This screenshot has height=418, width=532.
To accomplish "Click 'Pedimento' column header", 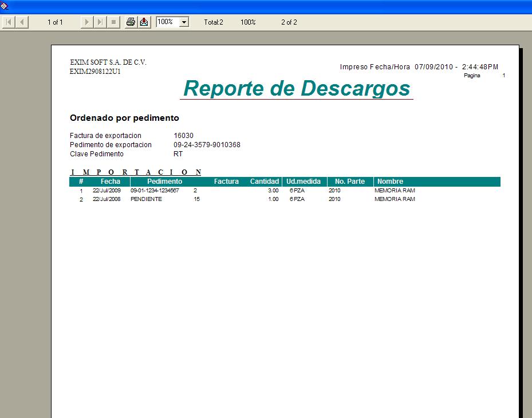I will click(164, 182).
